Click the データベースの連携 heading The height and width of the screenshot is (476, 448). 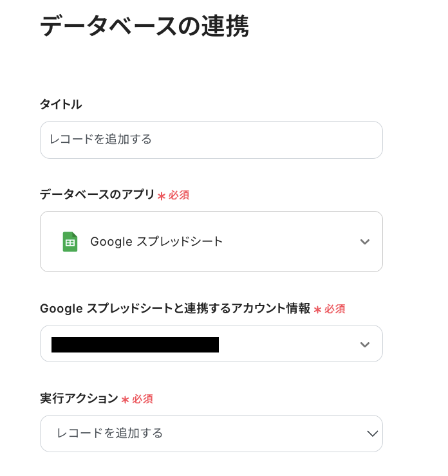144,26
